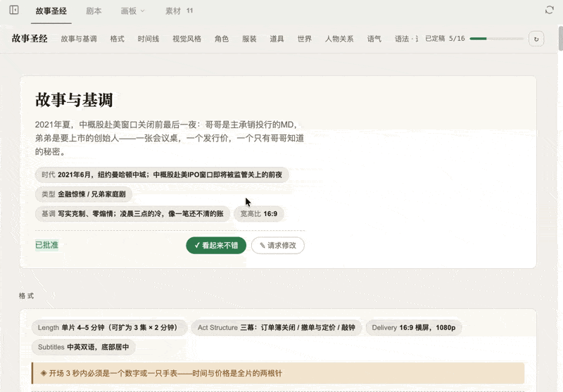Screen dimensions: 563x392
Task: Select the 类型 金融惊悚 tag
Action: tap(84, 194)
